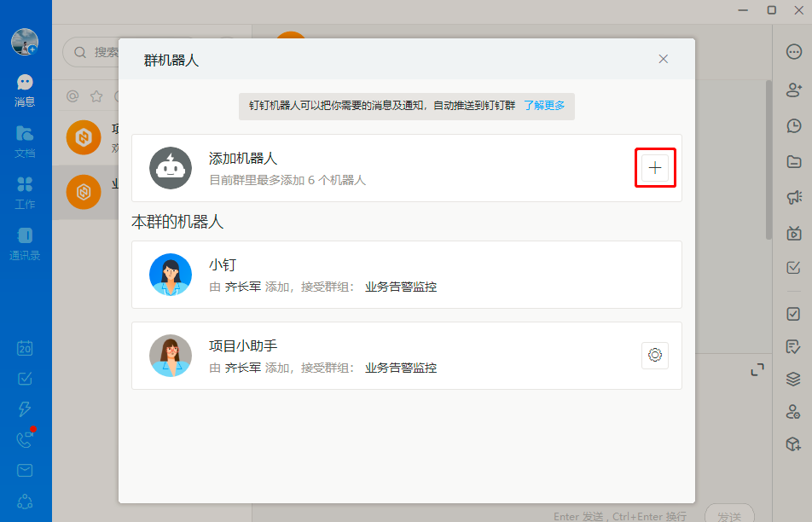Select the 小钉 robot avatar

coord(171,275)
